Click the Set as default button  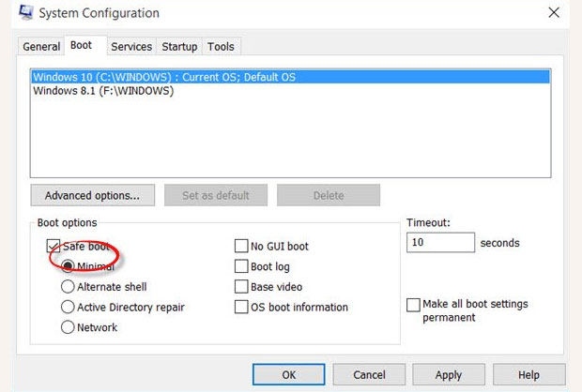coord(216,195)
